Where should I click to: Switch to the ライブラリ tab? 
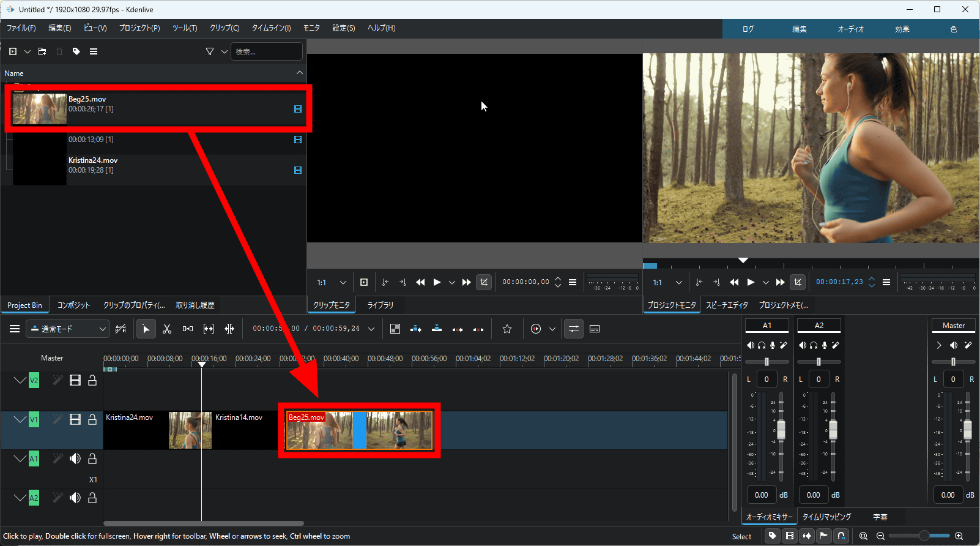pyautogui.click(x=380, y=305)
